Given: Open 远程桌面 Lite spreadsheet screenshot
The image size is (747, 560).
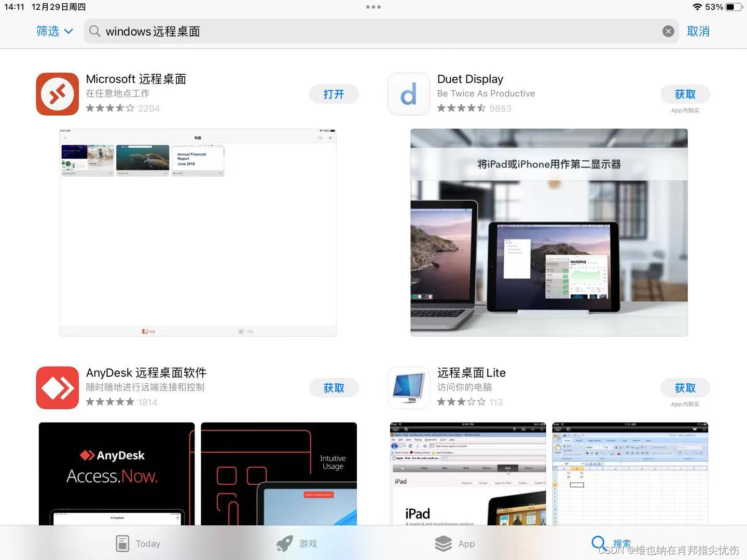Looking at the screenshot, I should (630, 474).
